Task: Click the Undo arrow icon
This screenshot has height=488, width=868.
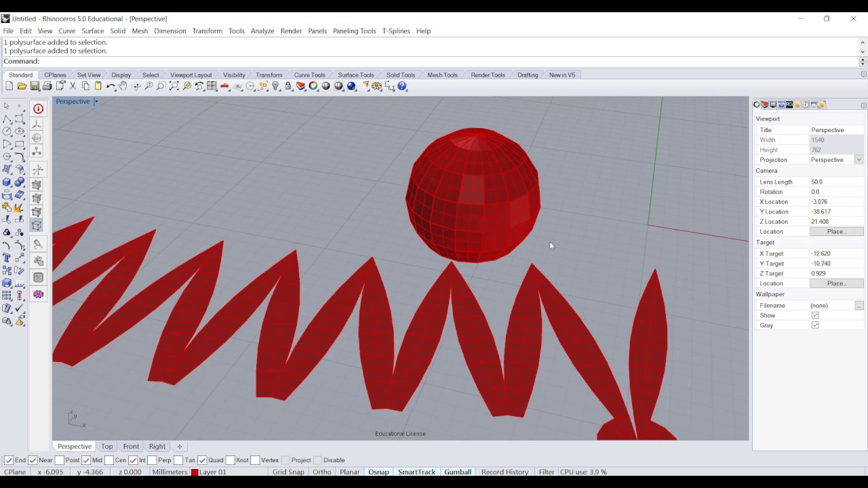Action: click(111, 86)
